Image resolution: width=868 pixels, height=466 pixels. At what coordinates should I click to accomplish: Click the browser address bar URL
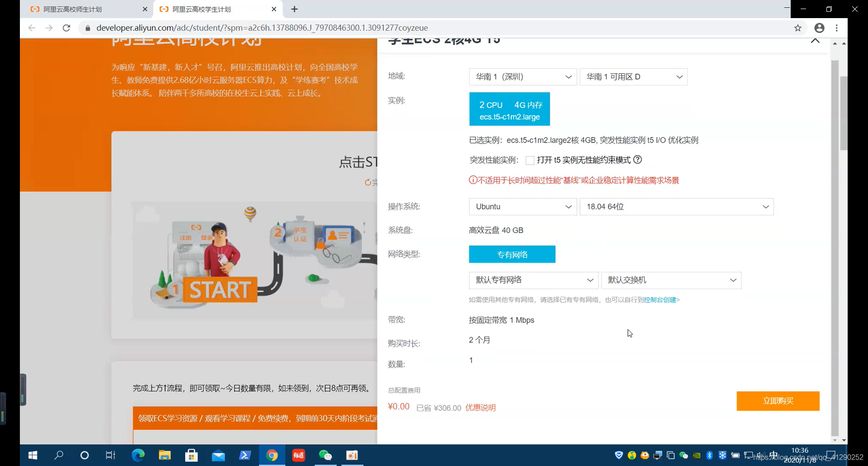point(262,28)
